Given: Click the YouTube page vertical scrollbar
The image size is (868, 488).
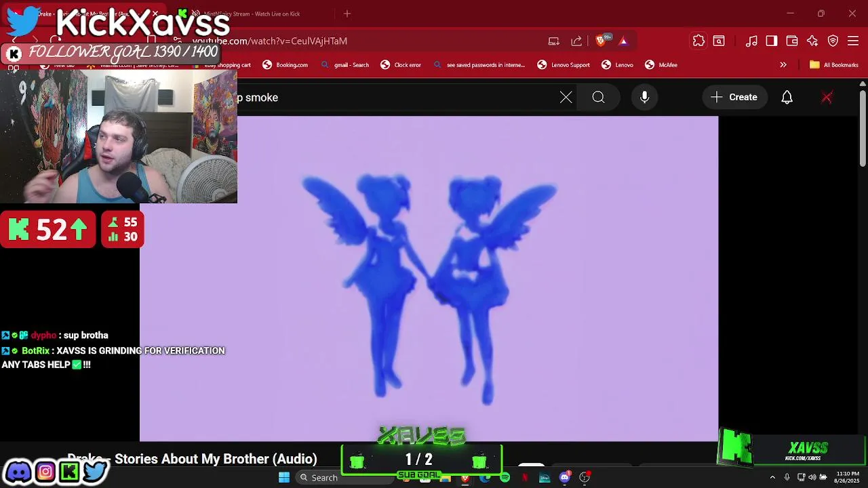Looking at the screenshot, I should [x=863, y=129].
